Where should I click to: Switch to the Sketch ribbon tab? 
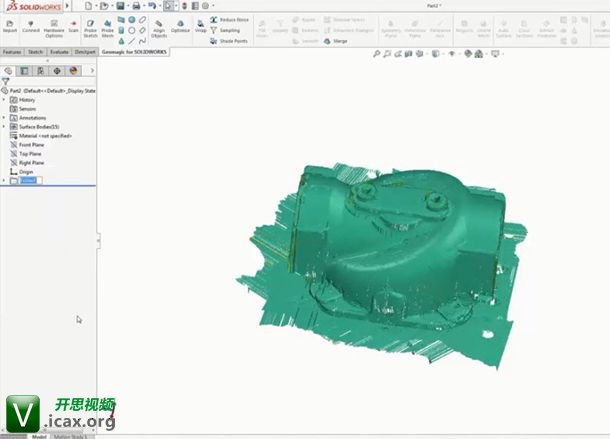(x=34, y=52)
